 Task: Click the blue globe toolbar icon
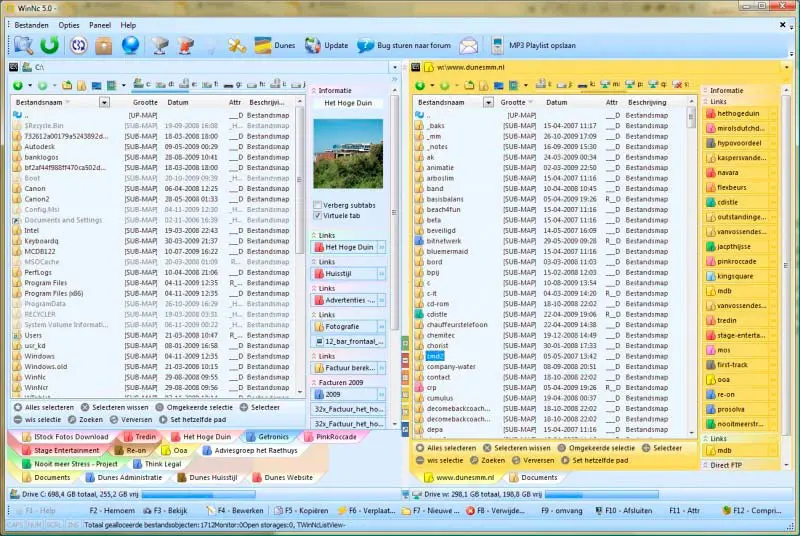pos(131,45)
